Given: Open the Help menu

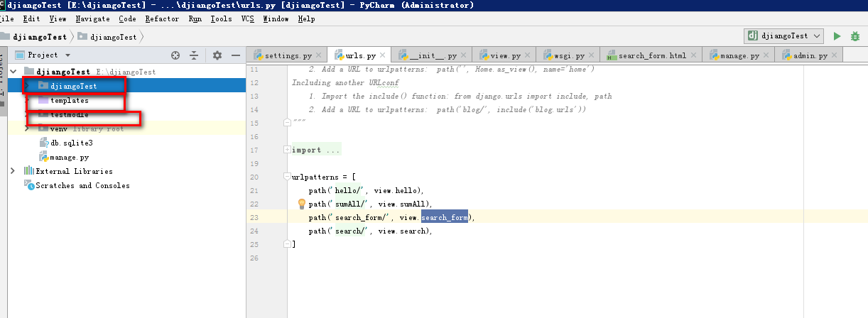Looking at the screenshot, I should pyautogui.click(x=307, y=19).
